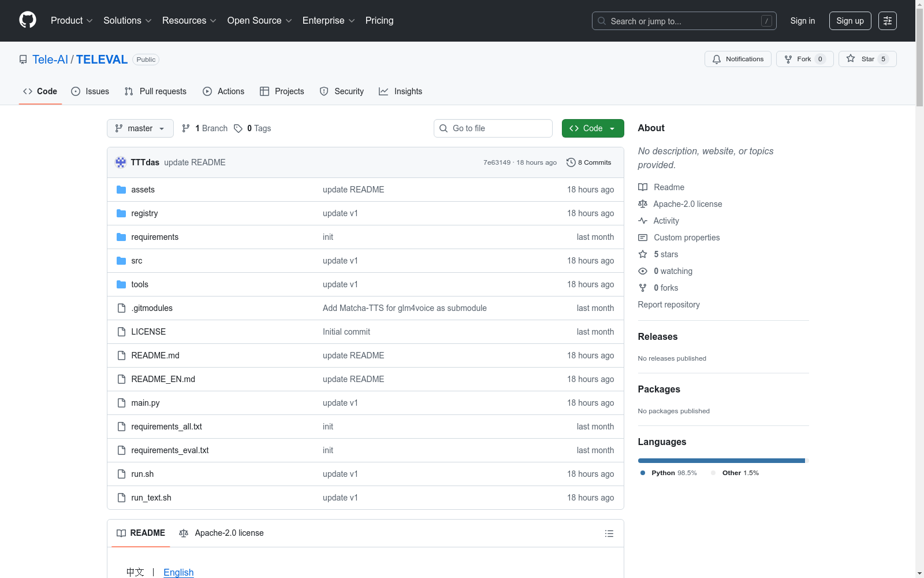Fork the TELEVAL repository
Viewport: 924px width, 578px height.
[804, 59]
